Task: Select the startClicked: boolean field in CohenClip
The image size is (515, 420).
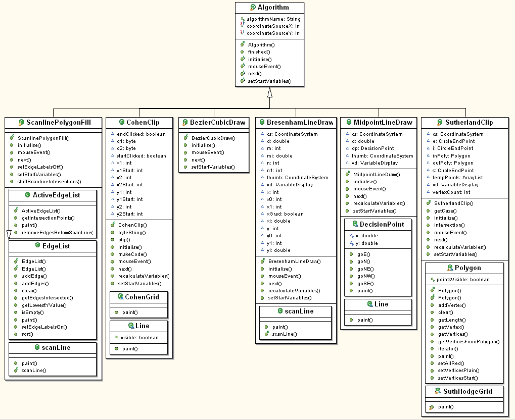Action: (x=141, y=156)
